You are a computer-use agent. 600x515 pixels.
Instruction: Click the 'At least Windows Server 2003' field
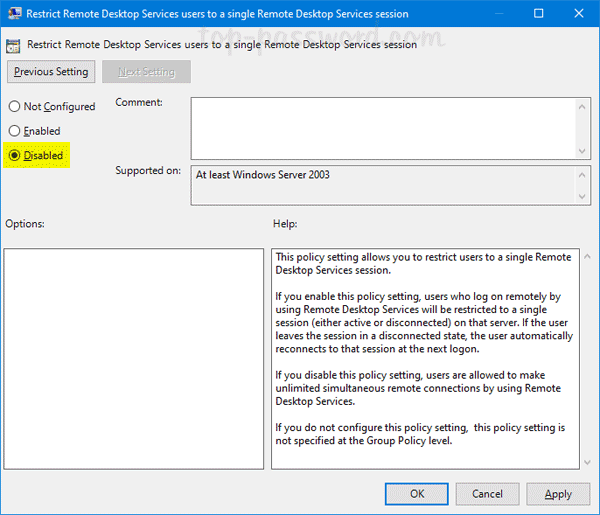tap(380, 185)
